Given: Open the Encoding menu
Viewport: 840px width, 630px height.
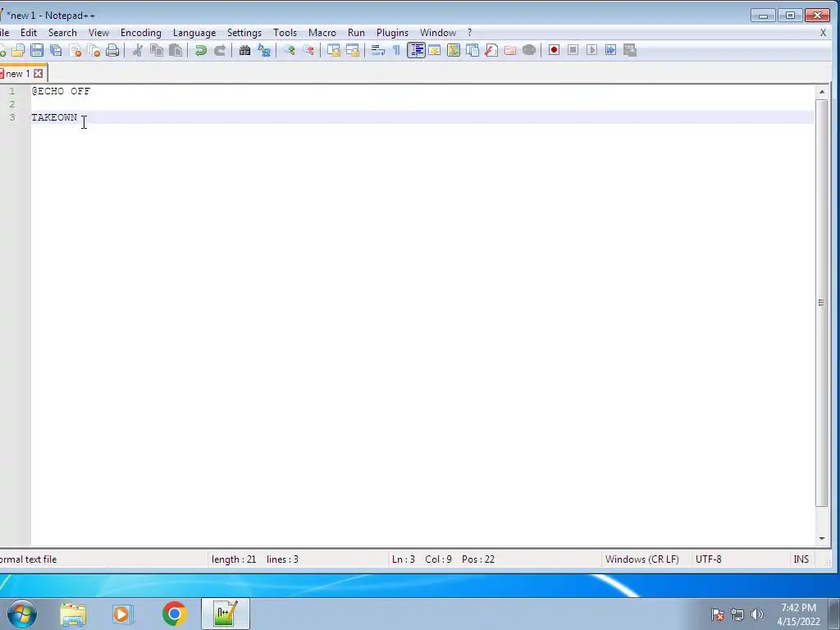Looking at the screenshot, I should (141, 33).
